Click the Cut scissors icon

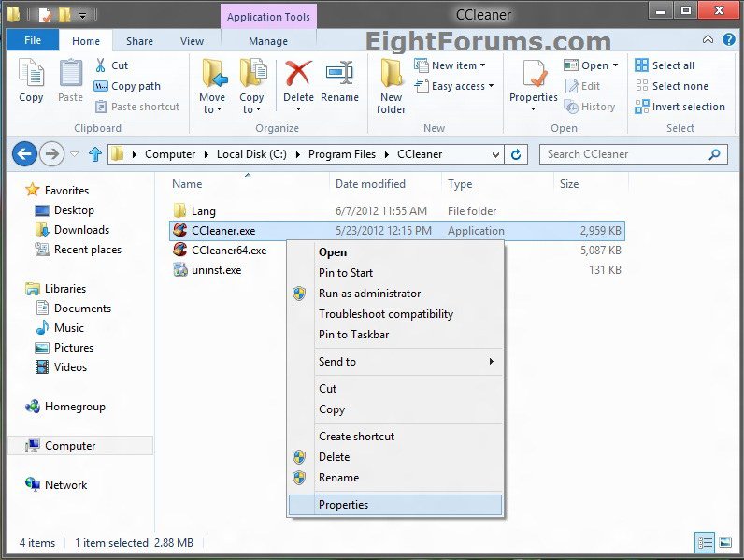pos(100,65)
